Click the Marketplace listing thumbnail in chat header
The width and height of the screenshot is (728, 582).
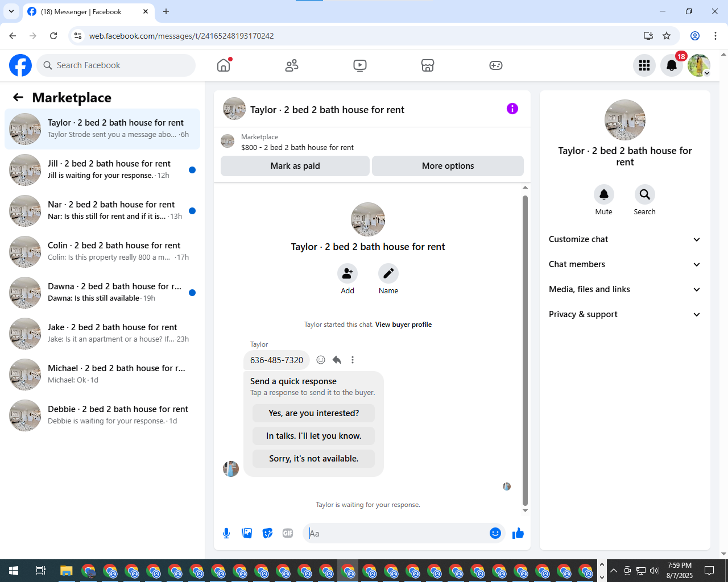coord(227,141)
